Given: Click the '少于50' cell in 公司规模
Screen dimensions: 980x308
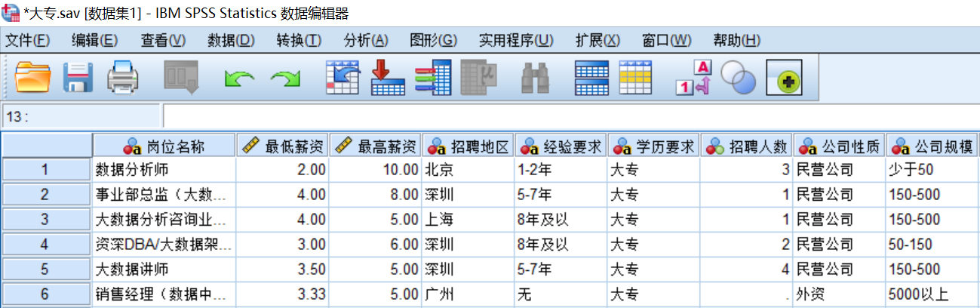Looking at the screenshot, I should point(932,170).
